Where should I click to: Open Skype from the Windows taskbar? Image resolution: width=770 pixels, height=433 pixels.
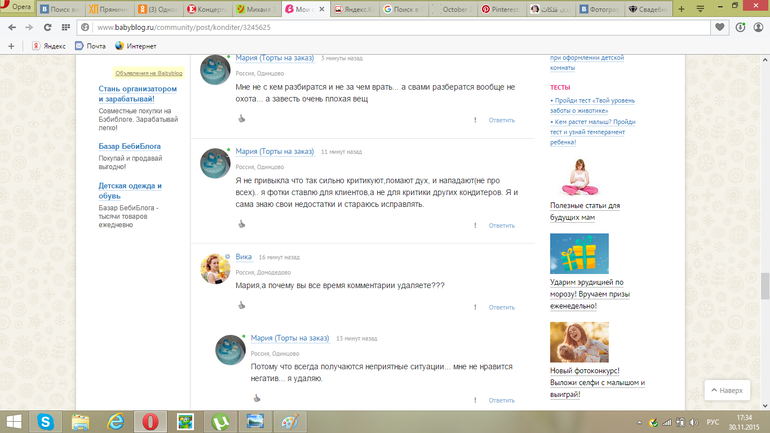pyautogui.click(x=45, y=422)
